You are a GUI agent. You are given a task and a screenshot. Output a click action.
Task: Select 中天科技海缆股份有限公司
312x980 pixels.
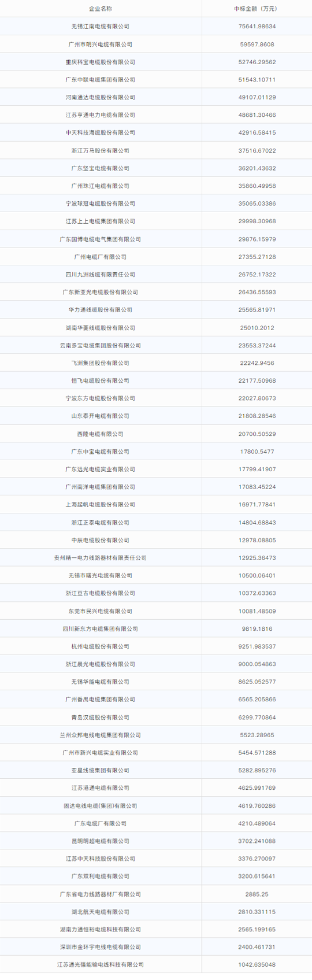(x=101, y=132)
